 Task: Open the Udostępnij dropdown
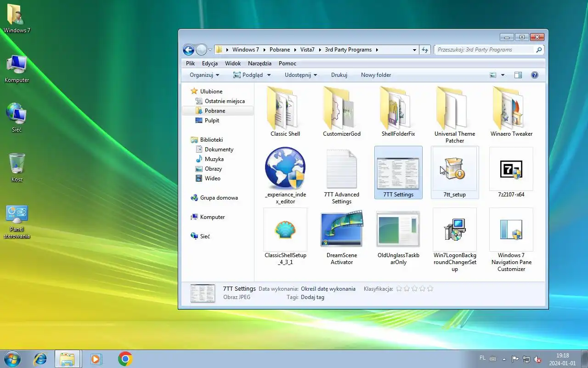coord(301,75)
